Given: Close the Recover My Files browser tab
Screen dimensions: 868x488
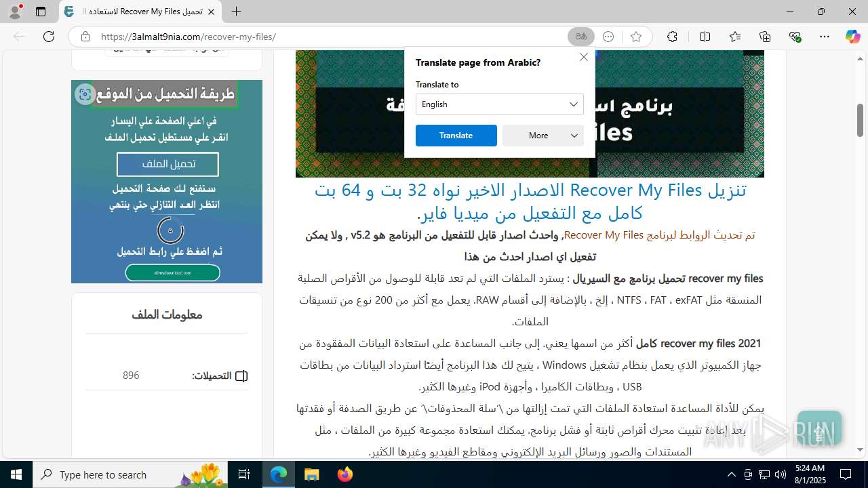Looking at the screenshot, I should [211, 12].
